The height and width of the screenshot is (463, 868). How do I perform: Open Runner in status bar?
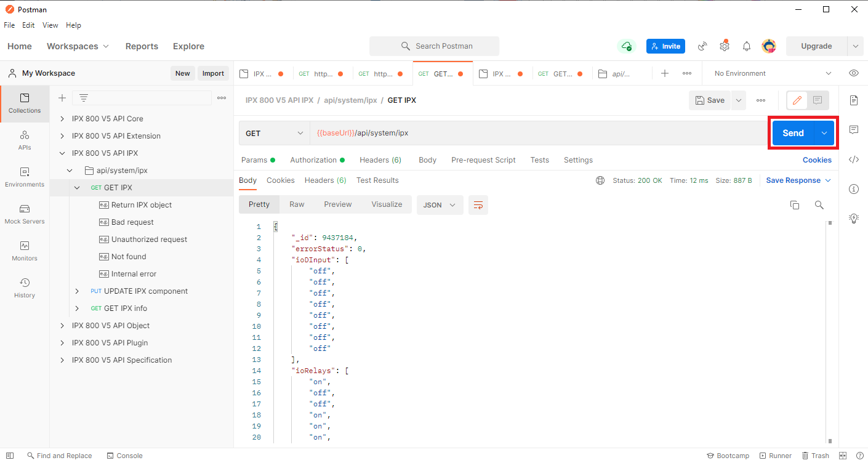[776, 456]
